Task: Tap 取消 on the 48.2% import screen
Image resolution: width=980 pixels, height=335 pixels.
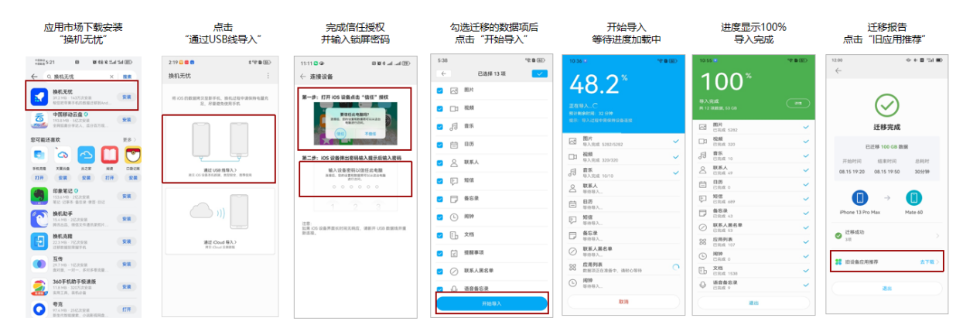Action: click(x=623, y=301)
